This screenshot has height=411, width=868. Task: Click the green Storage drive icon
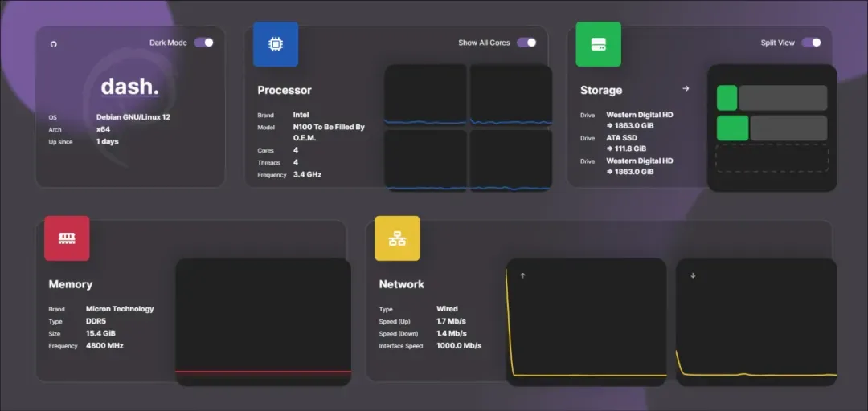(598, 44)
